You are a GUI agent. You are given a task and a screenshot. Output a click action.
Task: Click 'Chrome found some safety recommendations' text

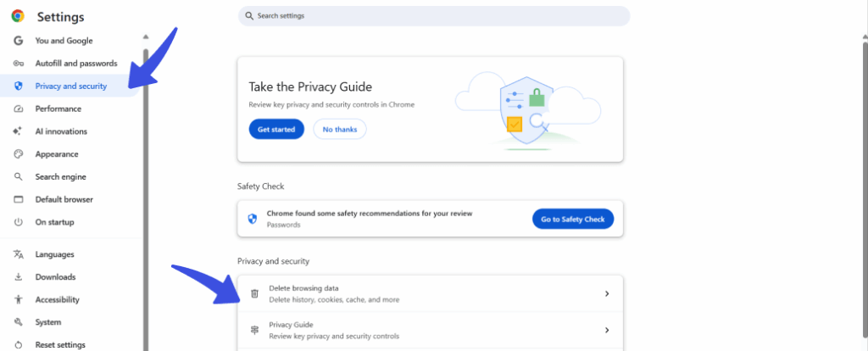point(370,213)
